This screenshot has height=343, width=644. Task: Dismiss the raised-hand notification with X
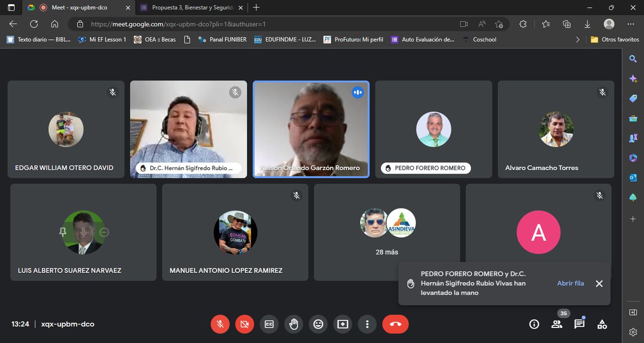coord(599,284)
